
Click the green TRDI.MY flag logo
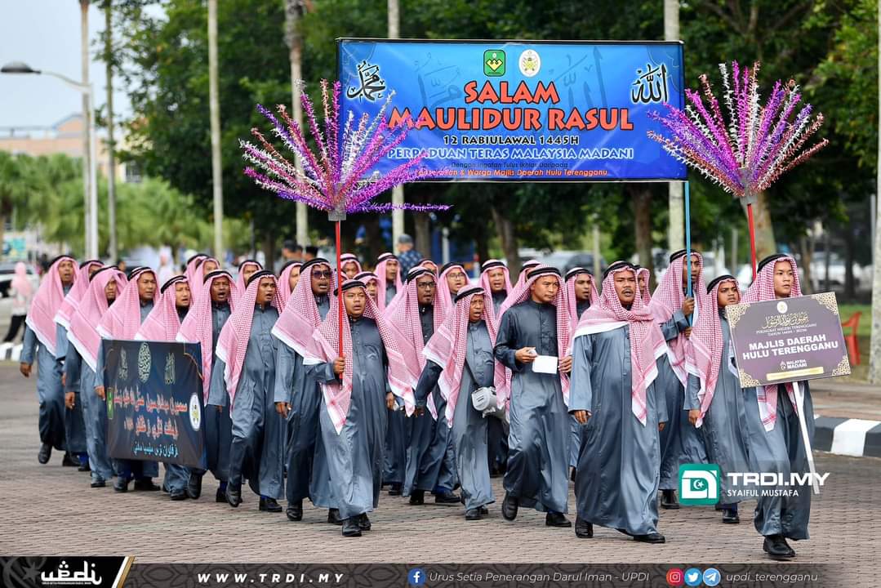(x=699, y=484)
